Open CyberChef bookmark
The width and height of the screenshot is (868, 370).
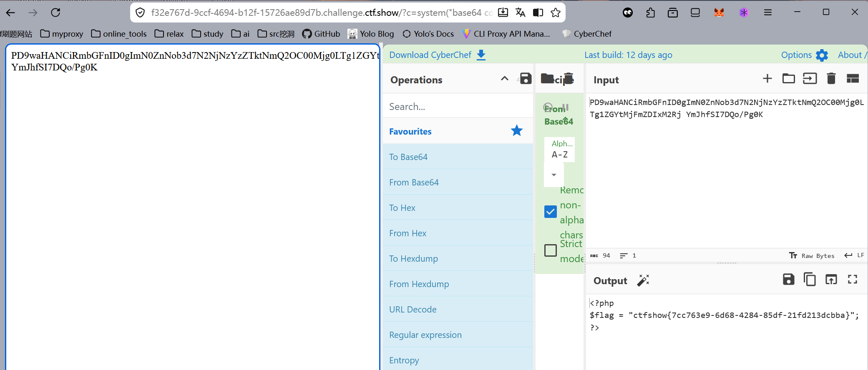586,34
